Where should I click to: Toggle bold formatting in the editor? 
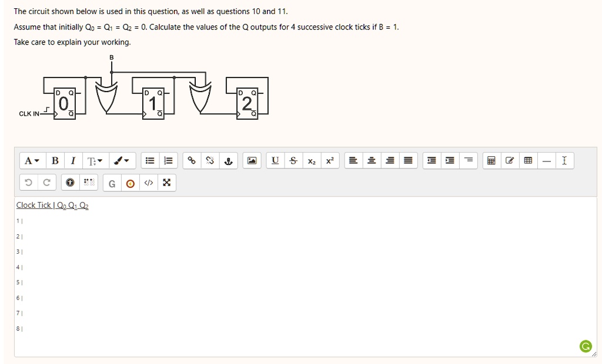click(x=55, y=160)
